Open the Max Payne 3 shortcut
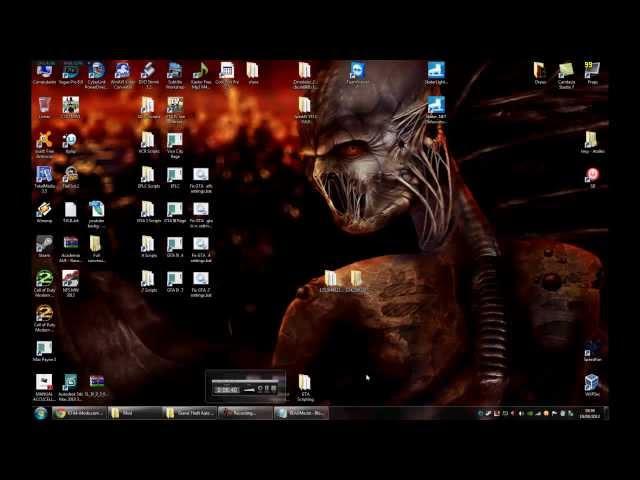Image resolution: width=640 pixels, height=480 pixels. click(x=44, y=351)
